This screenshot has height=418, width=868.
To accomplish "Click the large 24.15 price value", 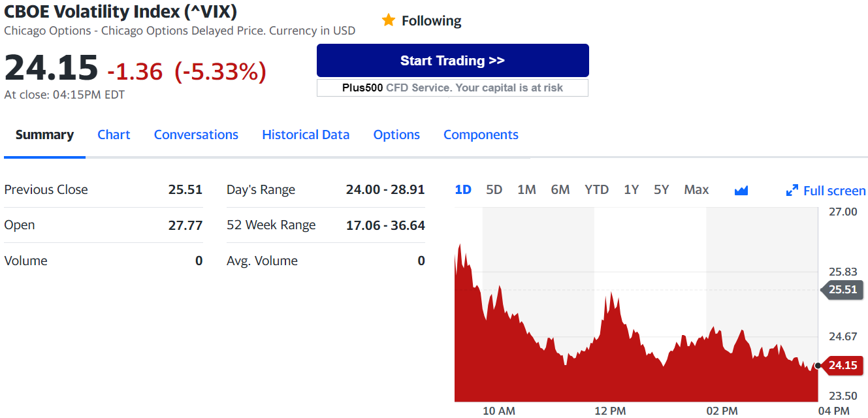I will [x=51, y=68].
